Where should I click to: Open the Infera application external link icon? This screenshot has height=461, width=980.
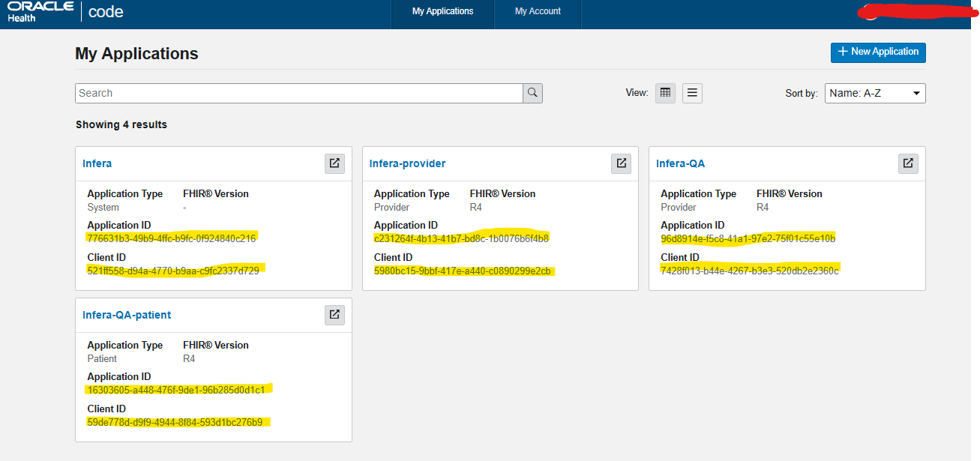(334, 163)
